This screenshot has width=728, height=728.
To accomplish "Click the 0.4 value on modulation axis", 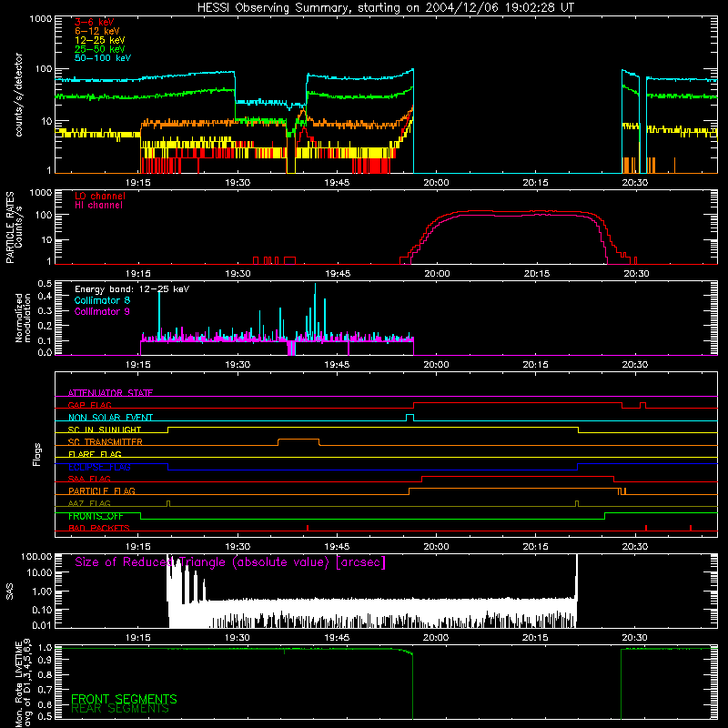I will pos(45,297).
